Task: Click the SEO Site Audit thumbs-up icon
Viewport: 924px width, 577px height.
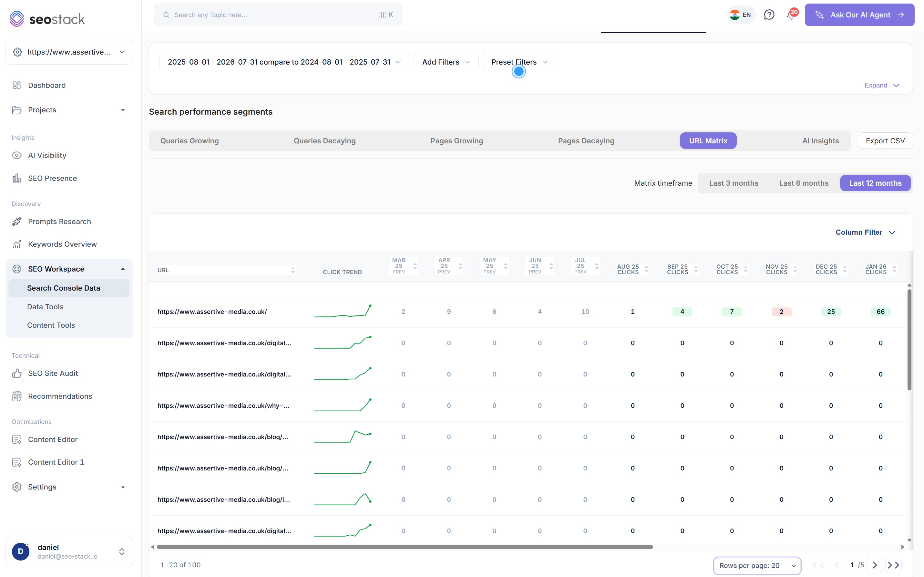Action: pyautogui.click(x=16, y=373)
